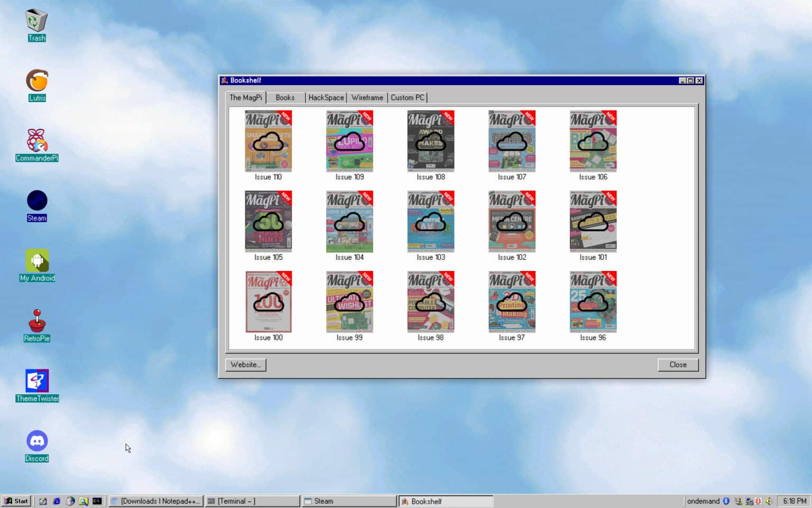Image resolution: width=812 pixels, height=508 pixels.
Task: Open Discord from the desktop
Action: (36, 440)
